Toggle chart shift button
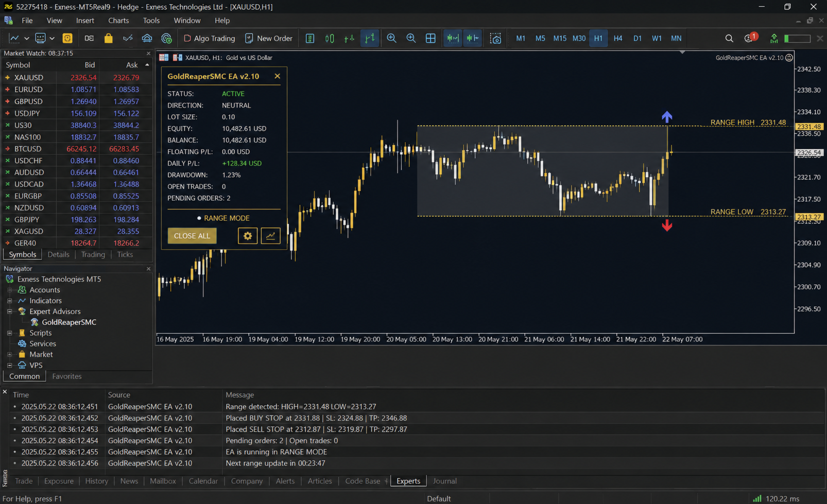The width and height of the screenshot is (827, 504). tap(472, 38)
